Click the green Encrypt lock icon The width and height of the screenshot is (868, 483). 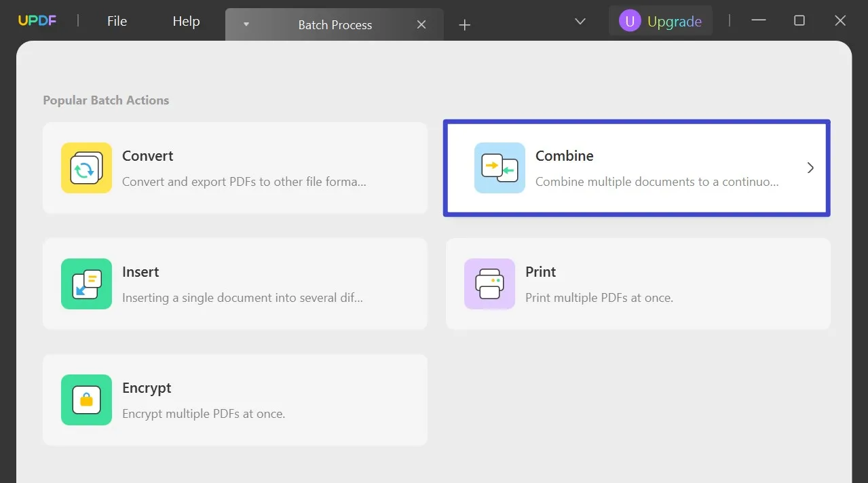click(86, 400)
